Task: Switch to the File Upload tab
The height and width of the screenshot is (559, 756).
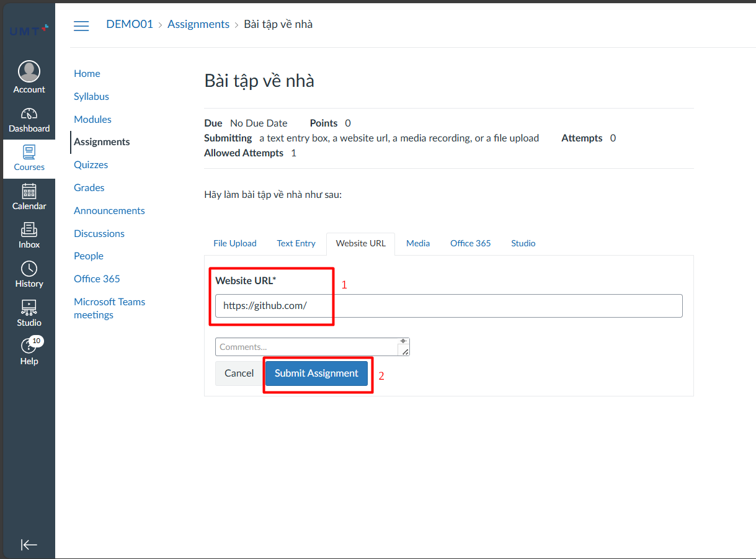Action: pyautogui.click(x=235, y=243)
